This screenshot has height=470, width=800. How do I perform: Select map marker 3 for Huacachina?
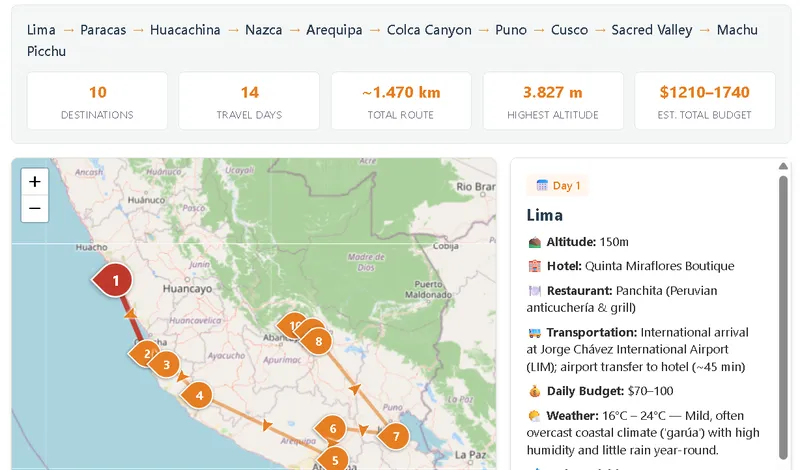pos(166,364)
